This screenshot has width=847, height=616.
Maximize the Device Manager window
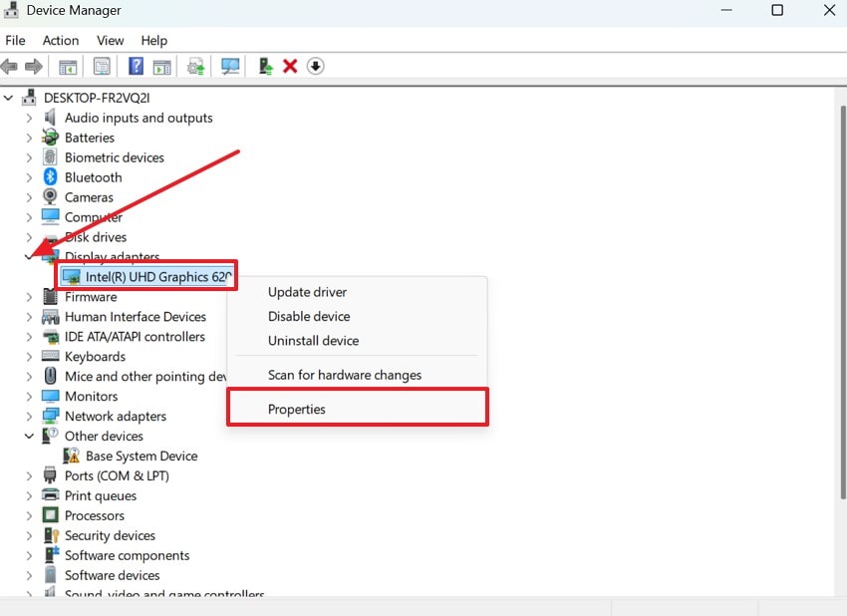click(x=777, y=10)
